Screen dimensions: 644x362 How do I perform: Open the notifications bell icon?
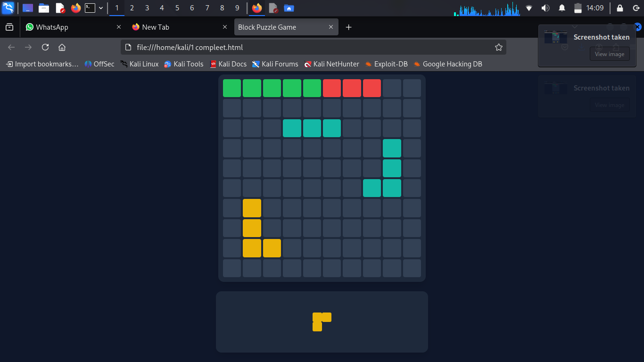pyautogui.click(x=562, y=8)
